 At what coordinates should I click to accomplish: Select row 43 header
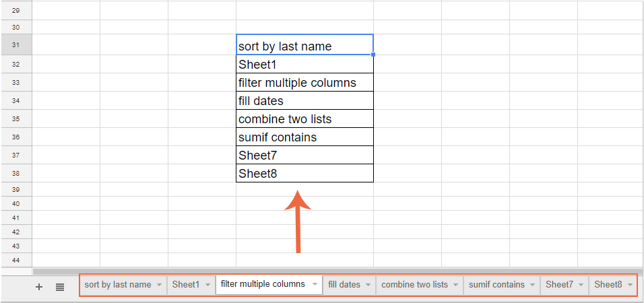click(16, 246)
